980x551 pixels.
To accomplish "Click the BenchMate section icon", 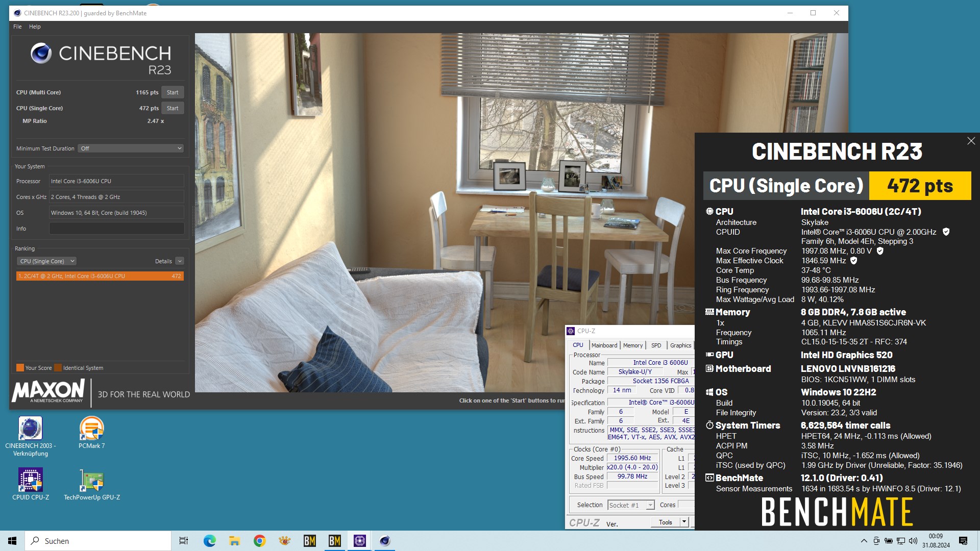I will tap(709, 478).
